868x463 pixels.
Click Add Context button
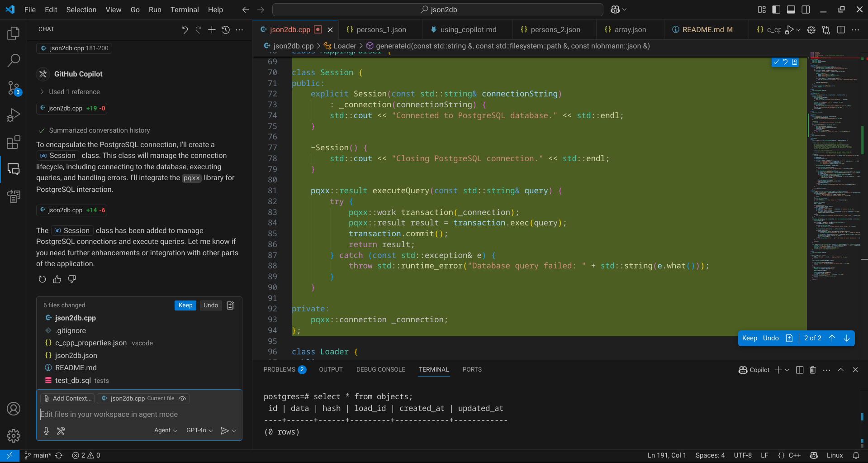click(67, 399)
